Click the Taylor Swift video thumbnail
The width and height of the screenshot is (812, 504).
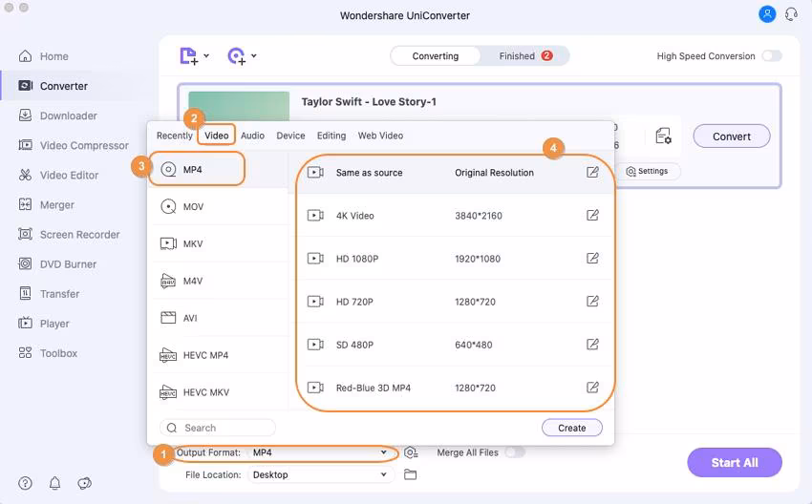point(239,107)
